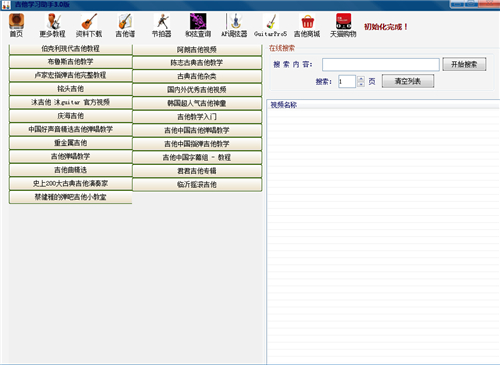
Task: Click 清空列表 clear list button
Action: click(408, 81)
